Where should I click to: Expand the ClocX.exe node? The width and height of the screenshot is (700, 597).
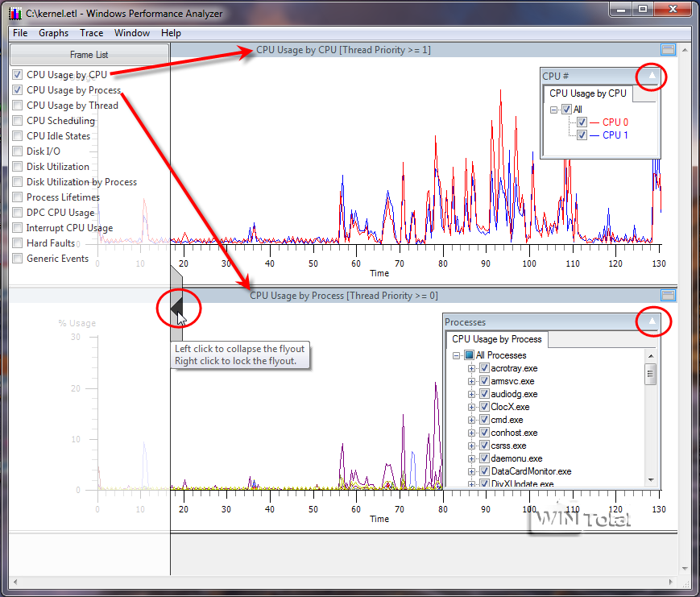(471, 407)
